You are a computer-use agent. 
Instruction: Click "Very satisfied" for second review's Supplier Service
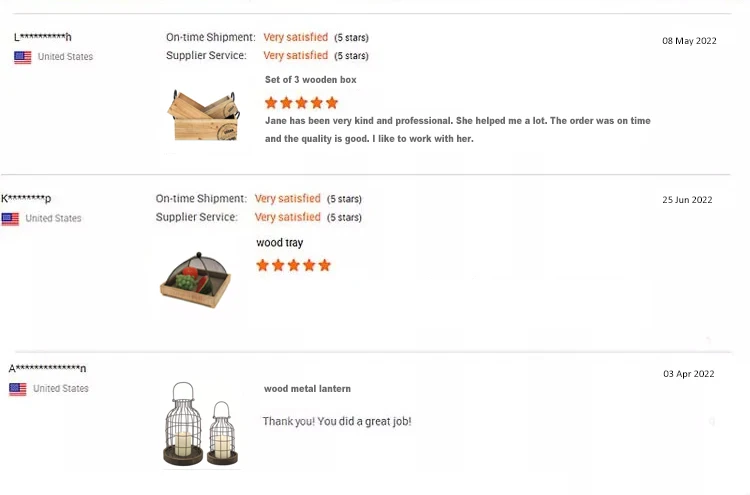[x=287, y=217]
